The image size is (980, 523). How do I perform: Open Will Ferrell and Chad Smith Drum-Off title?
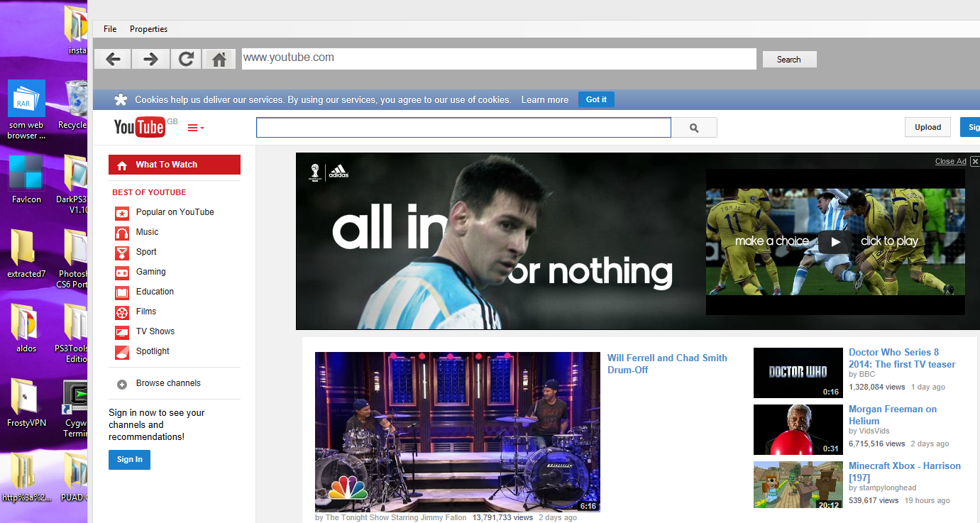pos(667,364)
